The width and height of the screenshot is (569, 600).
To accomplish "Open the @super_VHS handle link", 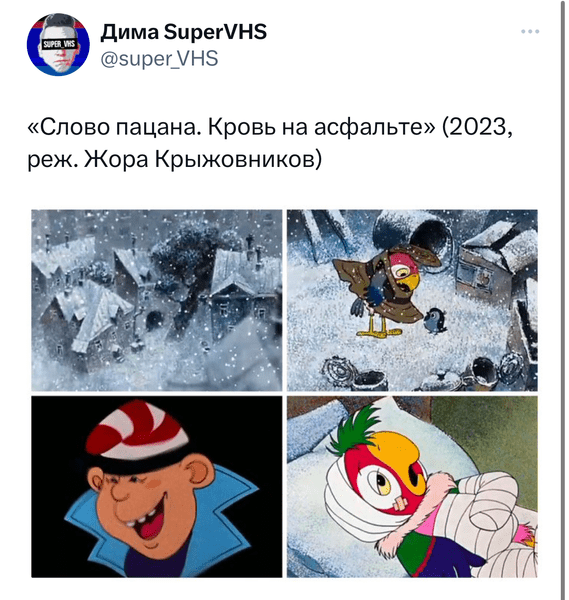I will click(159, 59).
